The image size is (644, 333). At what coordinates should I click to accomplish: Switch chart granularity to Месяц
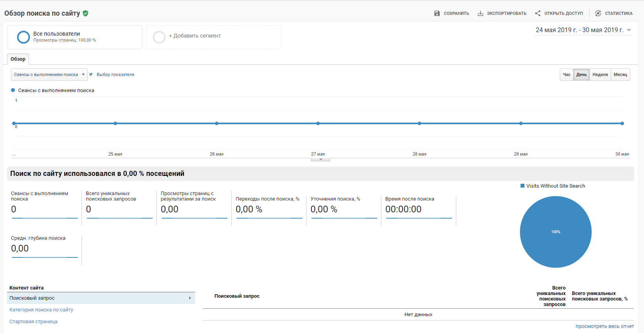pyautogui.click(x=620, y=74)
